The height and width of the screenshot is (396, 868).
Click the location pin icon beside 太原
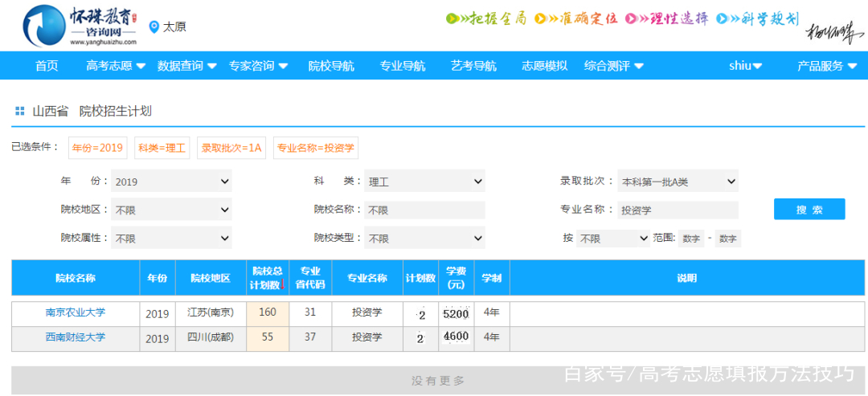tap(154, 27)
